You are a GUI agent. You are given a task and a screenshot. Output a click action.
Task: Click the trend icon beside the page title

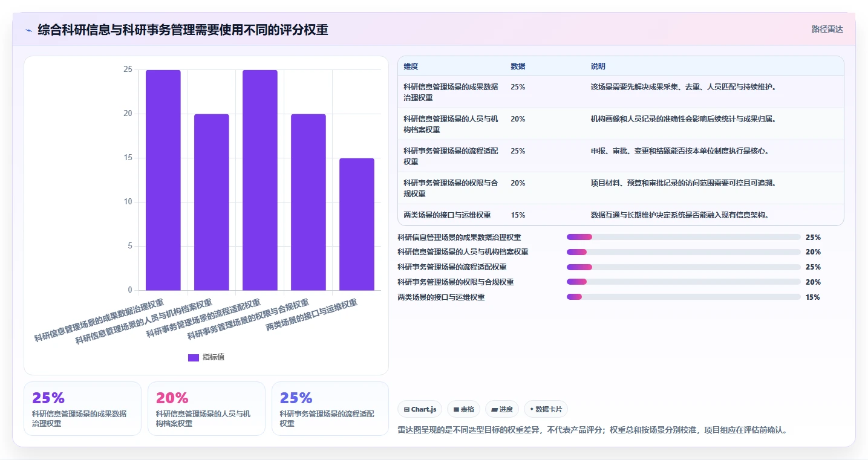28,30
